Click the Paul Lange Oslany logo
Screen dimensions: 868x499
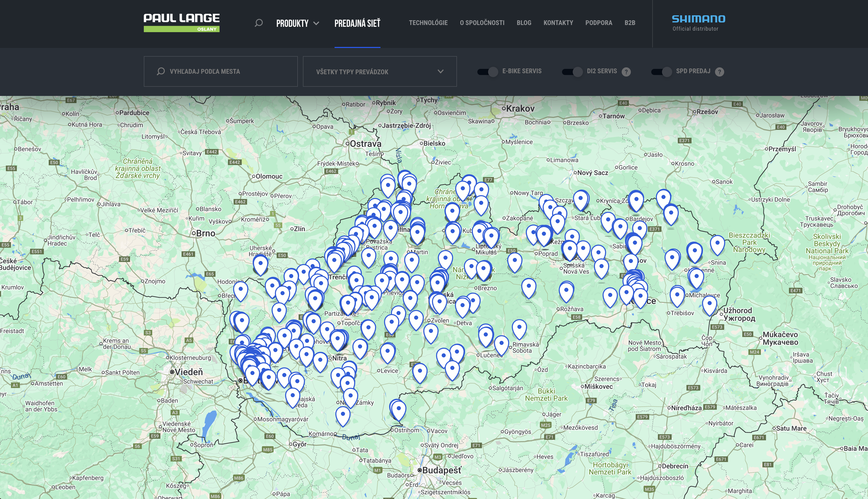(182, 23)
